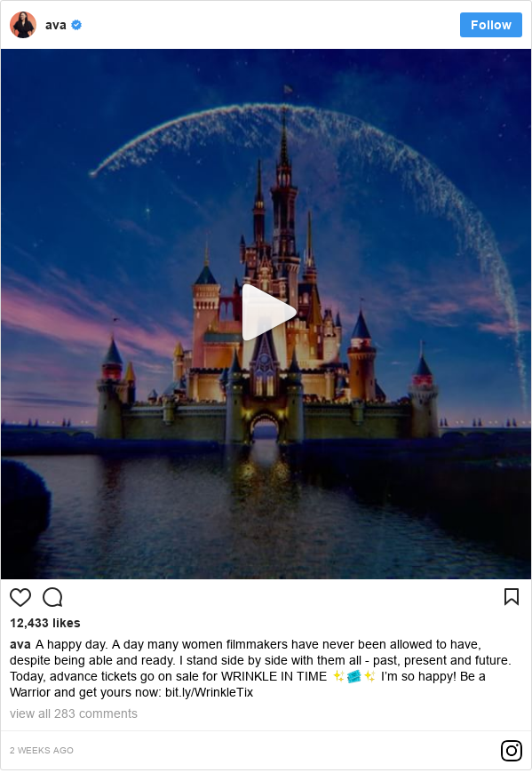Click the castle gate archway in the video

coord(265,427)
